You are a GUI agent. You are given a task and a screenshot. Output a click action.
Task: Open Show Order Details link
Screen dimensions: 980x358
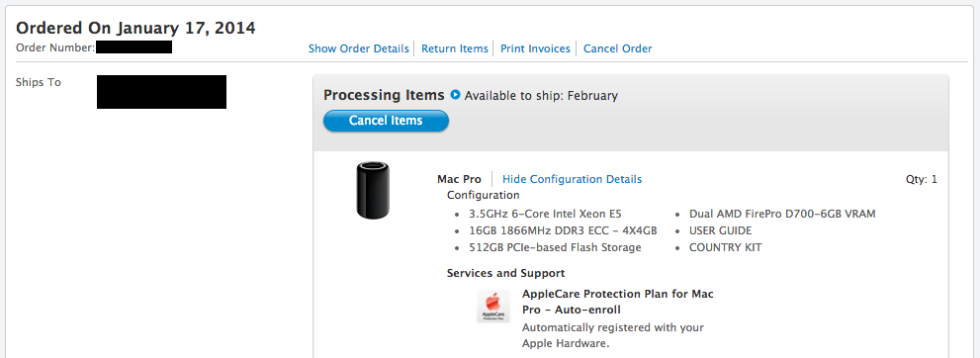coord(359,48)
